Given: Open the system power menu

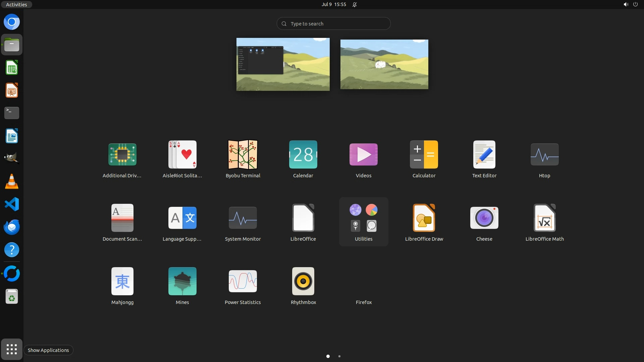Looking at the screenshot, I should click(x=635, y=4).
